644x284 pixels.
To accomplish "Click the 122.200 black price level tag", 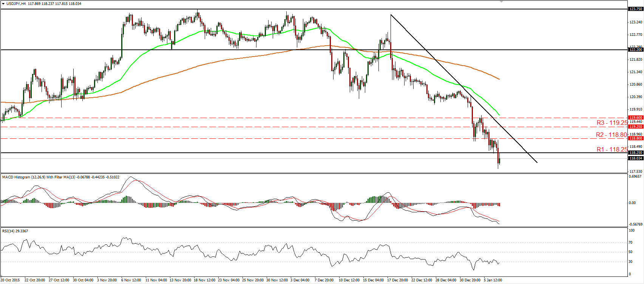I will tap(636, 49).
